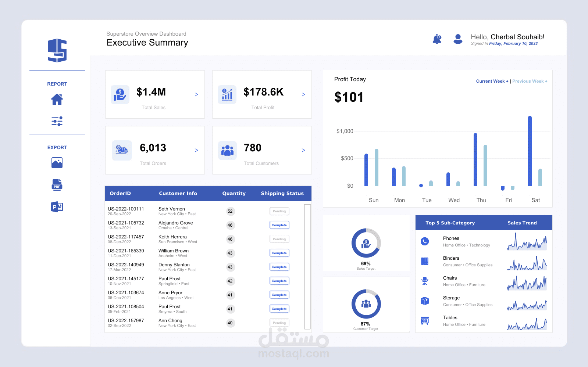The width and height of the screenshot is (588, 367).
Task: Click the orders table vertical scrollbar
Action: coord(308,267)
